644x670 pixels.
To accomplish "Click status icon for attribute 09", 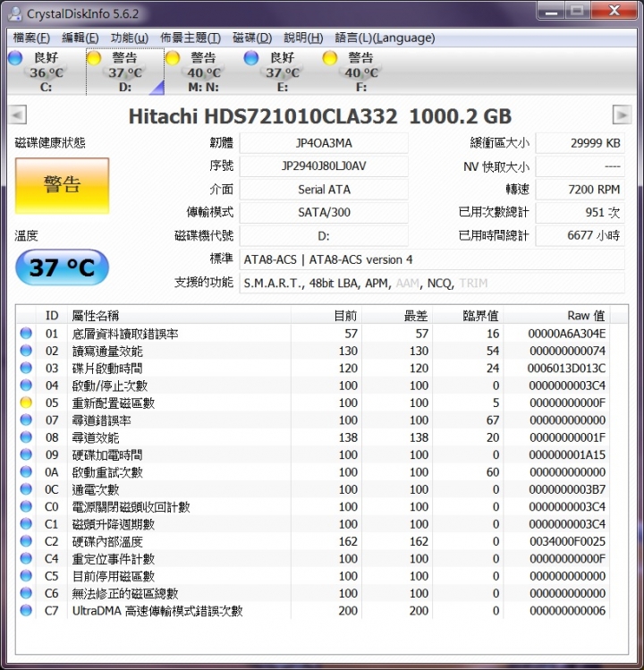I will [x=26, y=454].
